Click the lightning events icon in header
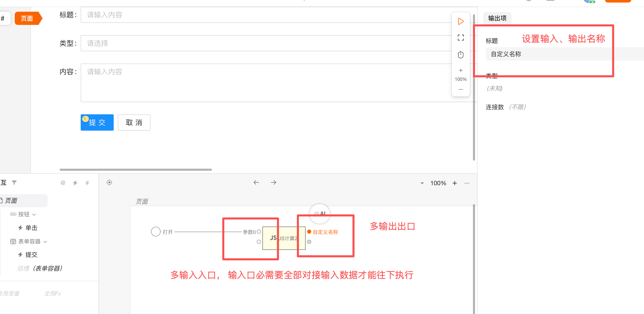644x314 pixels. 75,183
